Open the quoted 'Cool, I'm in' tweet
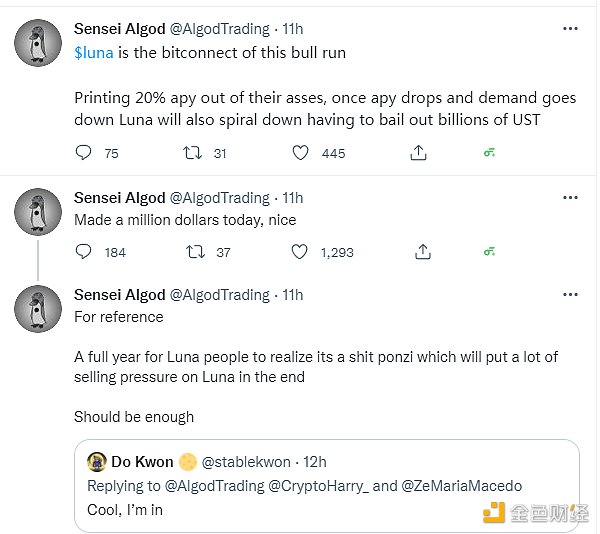The image size is (600, 534). click(330, 508)
